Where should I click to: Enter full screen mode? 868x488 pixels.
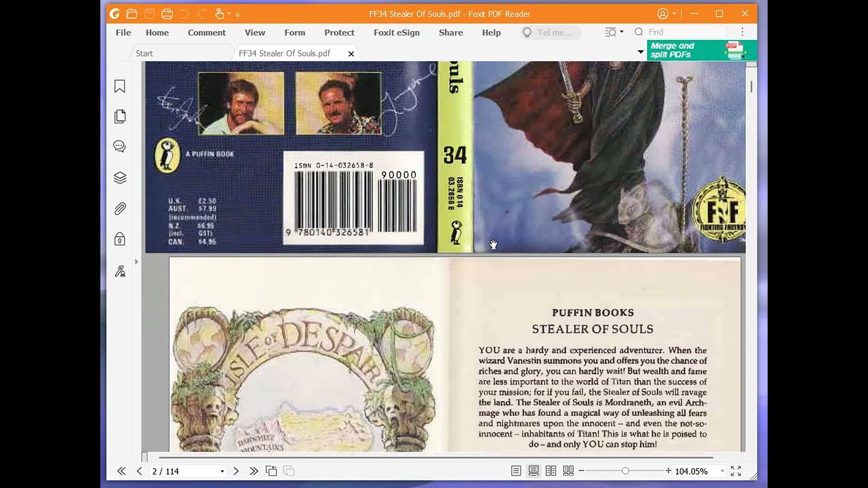point(736,471)
